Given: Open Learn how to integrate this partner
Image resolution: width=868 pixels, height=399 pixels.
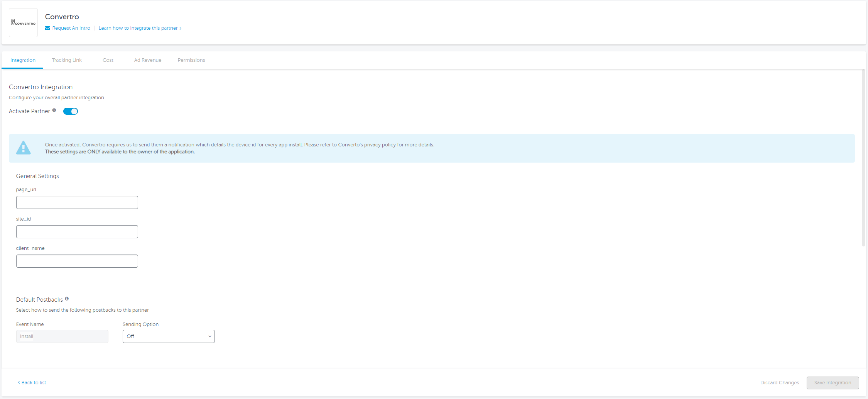Looking at the screenshot, I should click(x=140, y=28).
